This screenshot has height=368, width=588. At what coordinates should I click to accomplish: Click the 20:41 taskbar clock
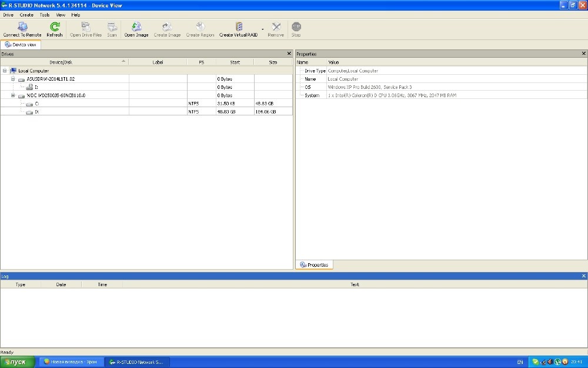576,362
